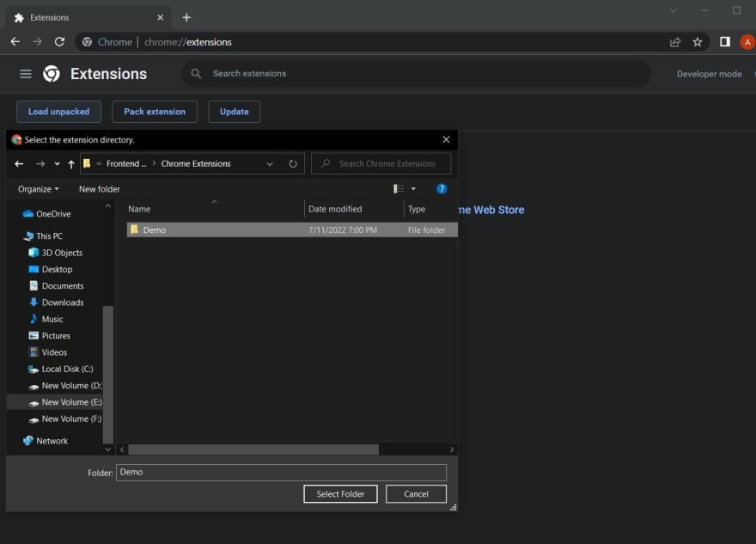This screenshot has height=544, width=756.
Task: Go forward in file dialog
Action: [40, 164]
